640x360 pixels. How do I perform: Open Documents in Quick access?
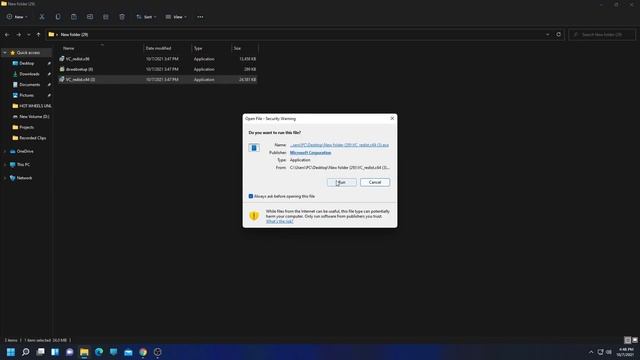pos(29,84)
